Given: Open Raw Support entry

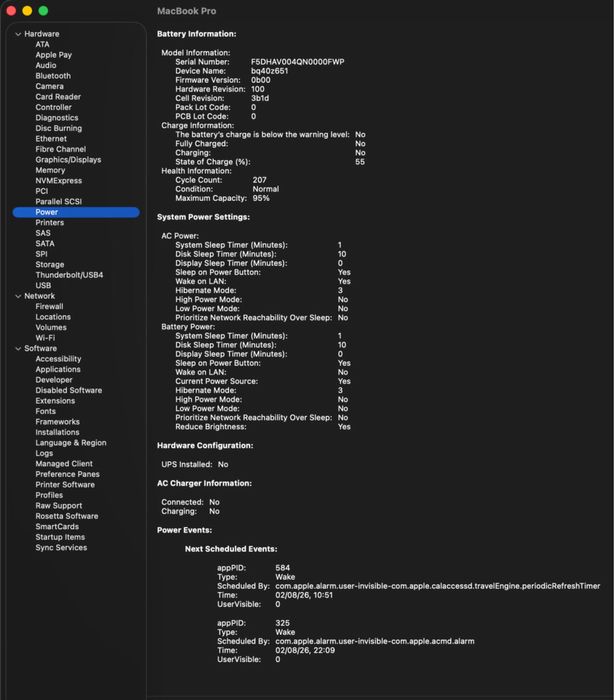Looking at the screenshot, I should tap(58, 506).
